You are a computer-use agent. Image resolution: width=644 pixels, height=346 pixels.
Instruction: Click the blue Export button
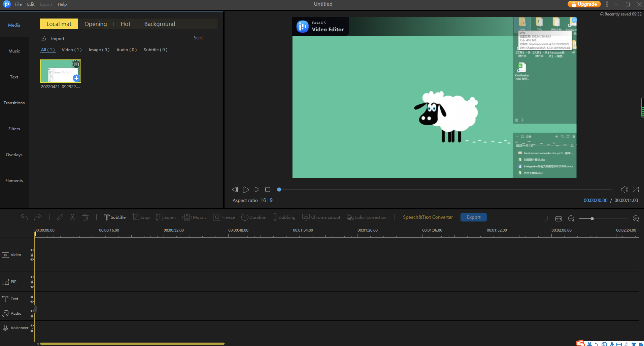(474, 217)
